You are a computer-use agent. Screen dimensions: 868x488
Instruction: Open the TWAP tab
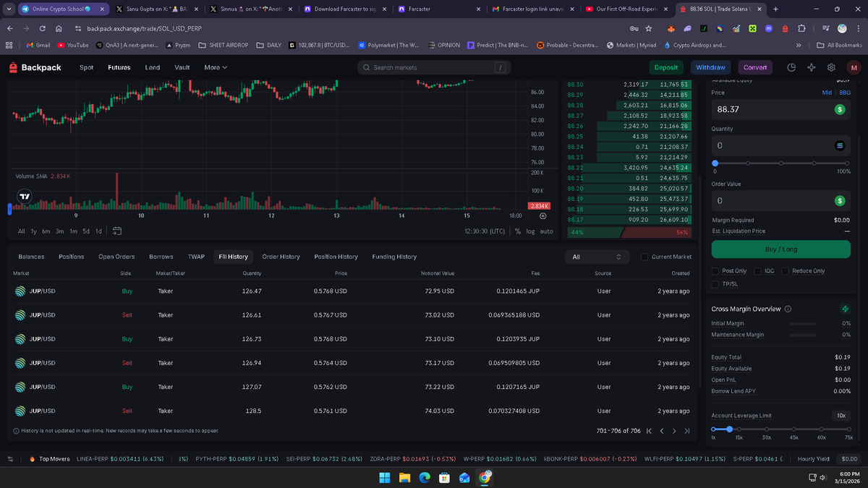tap(196, 257)
